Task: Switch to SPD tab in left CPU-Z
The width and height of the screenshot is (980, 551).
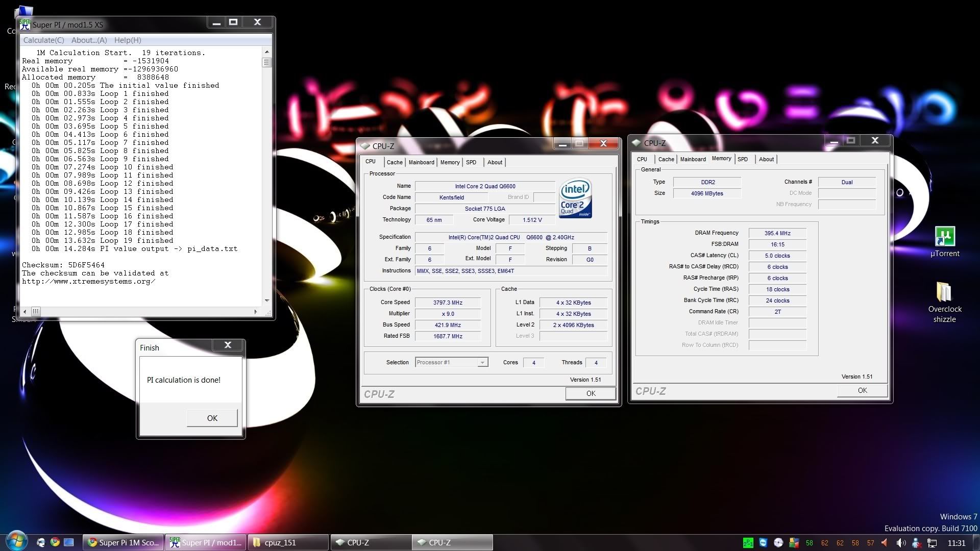Action: (471, 162)
